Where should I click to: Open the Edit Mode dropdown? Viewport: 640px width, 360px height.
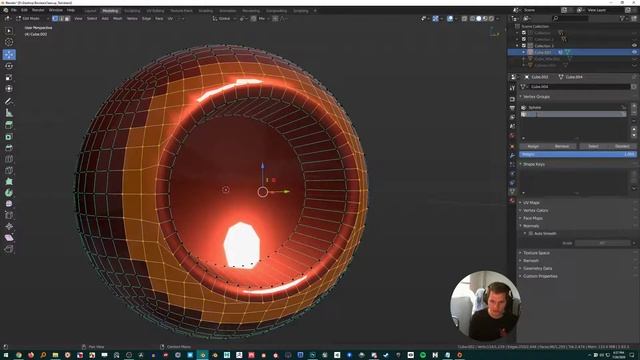click(x=32, y=18)
